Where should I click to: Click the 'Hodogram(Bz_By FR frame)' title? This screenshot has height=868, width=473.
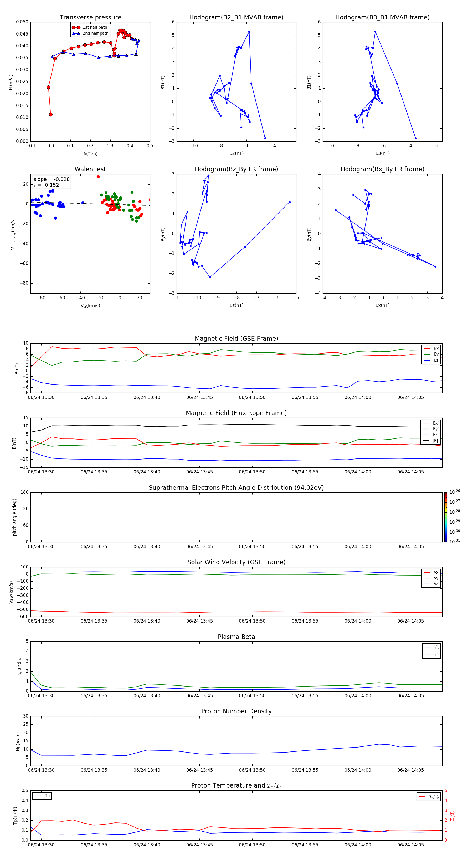click(x=236, y=169)
